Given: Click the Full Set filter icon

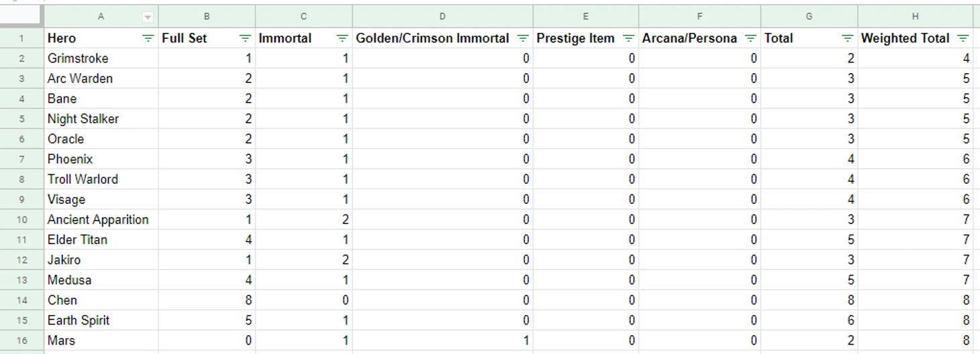Looking at the screenshot, I should point(245,39).
